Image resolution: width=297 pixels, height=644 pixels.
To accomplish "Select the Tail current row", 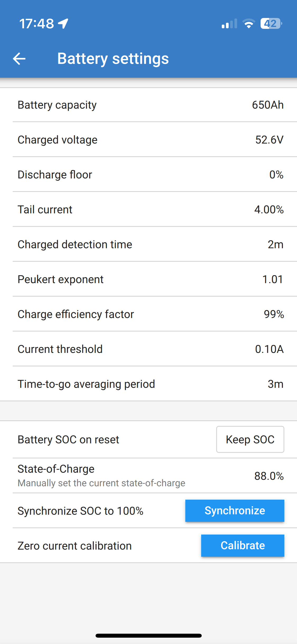I will tap(148, 210).
